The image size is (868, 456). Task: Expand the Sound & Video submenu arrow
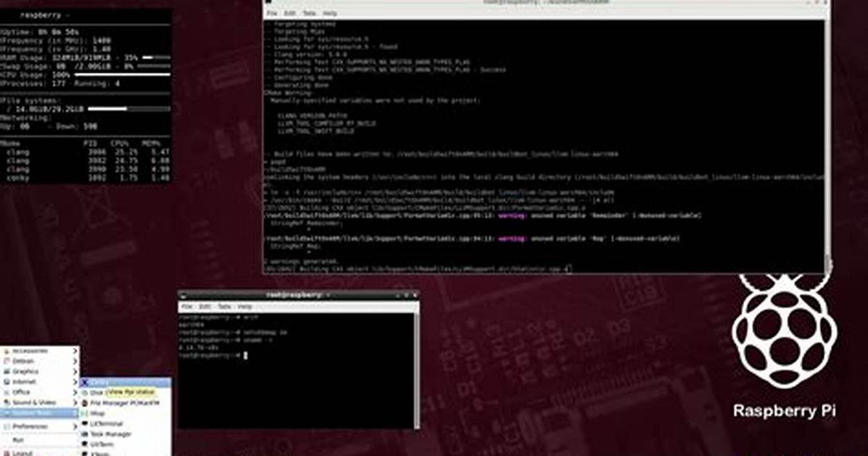75,403
